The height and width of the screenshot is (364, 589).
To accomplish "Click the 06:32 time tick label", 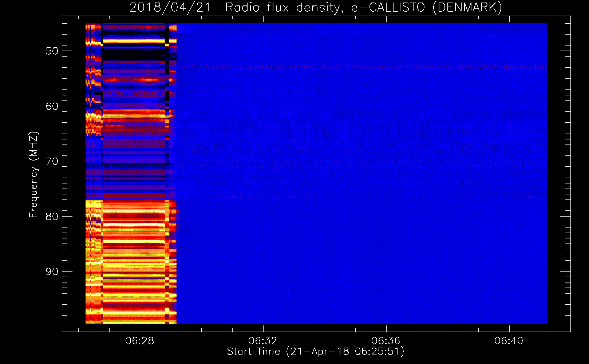I will pyautogui.click(x=263, y=341).
